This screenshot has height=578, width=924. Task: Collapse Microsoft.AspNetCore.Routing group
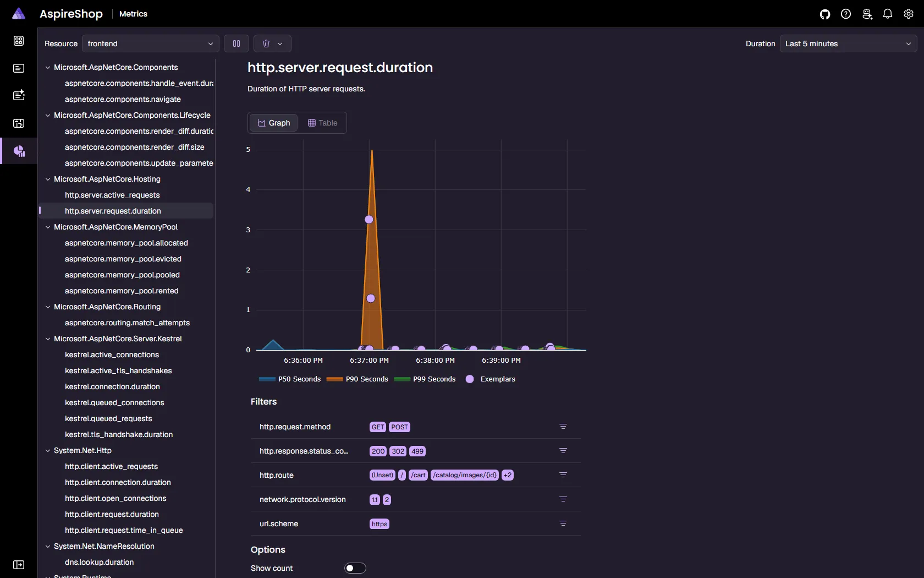pos(48,307)
